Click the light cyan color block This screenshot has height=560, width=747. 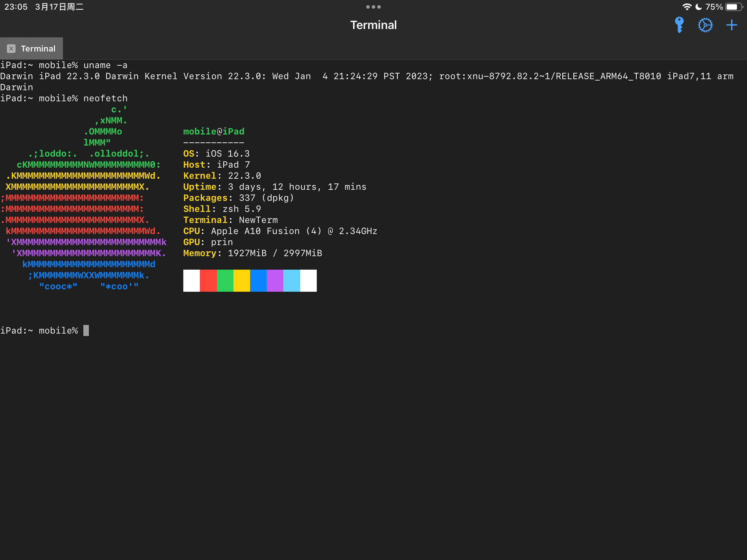point(292,281)
